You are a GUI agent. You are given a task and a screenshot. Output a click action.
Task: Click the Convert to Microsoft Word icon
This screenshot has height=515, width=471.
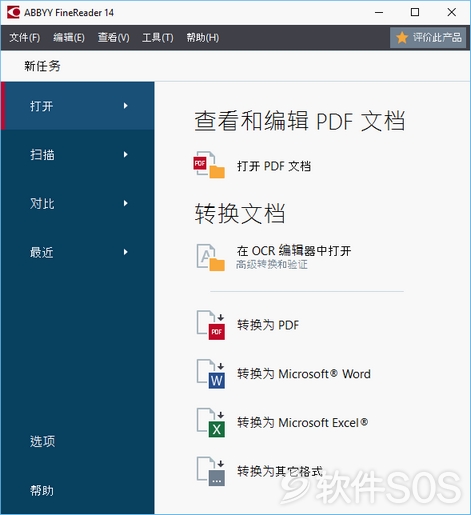coord(210,374)
